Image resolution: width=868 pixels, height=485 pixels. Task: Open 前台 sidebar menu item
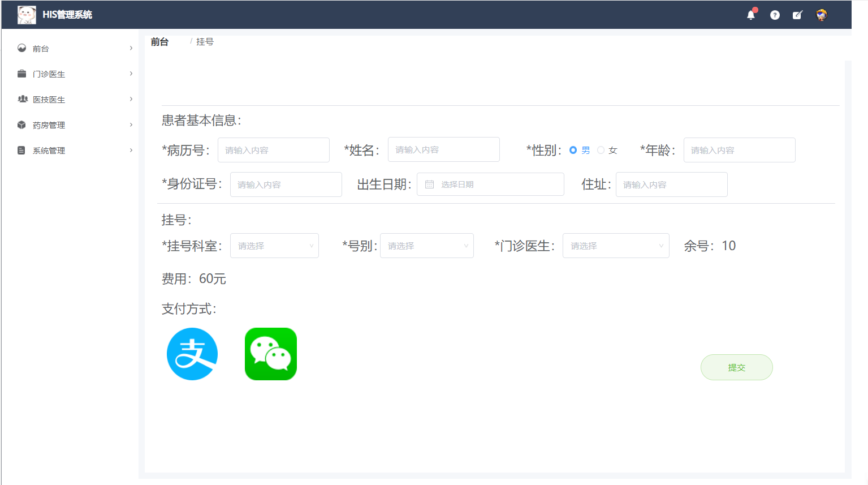71,48
